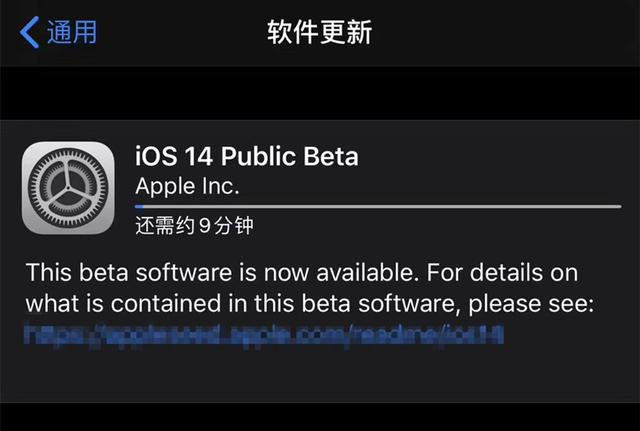Go back to 通用 settings

(72, 32)
